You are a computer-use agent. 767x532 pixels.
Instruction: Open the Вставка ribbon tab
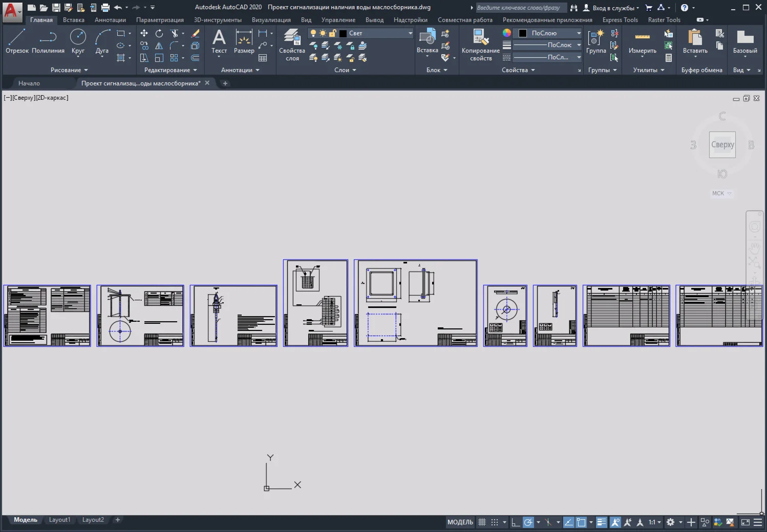(x=74, y=20)
